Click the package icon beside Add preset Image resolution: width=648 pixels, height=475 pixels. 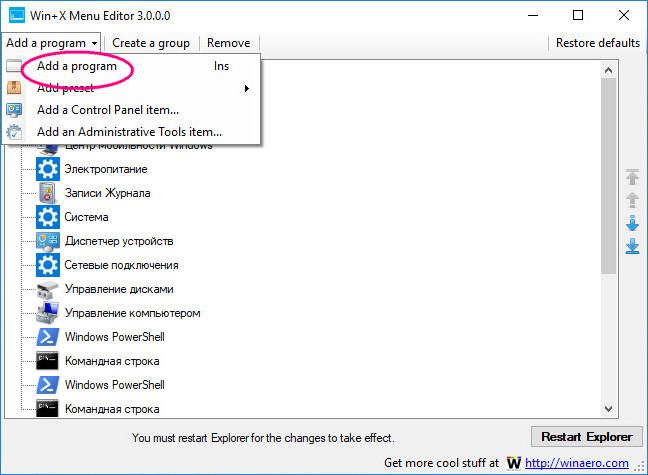(x=14, y=88)
